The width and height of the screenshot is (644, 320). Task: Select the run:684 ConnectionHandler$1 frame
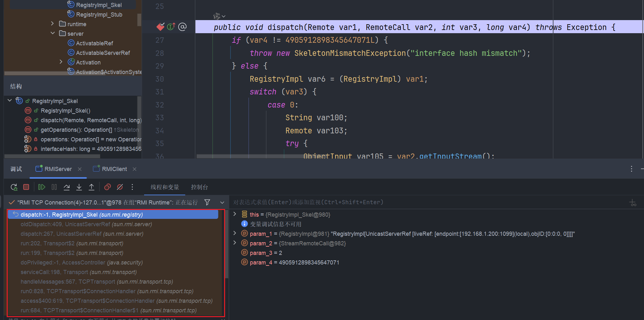108,310
